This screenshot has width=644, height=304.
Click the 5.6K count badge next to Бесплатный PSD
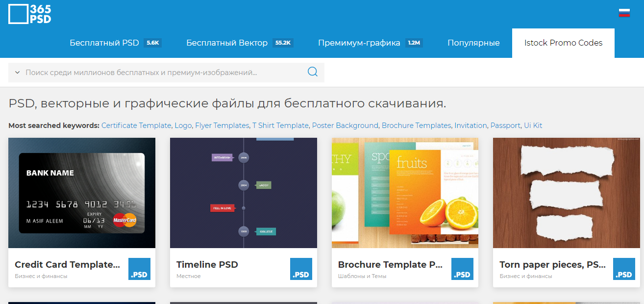click(x=152, y=43)
